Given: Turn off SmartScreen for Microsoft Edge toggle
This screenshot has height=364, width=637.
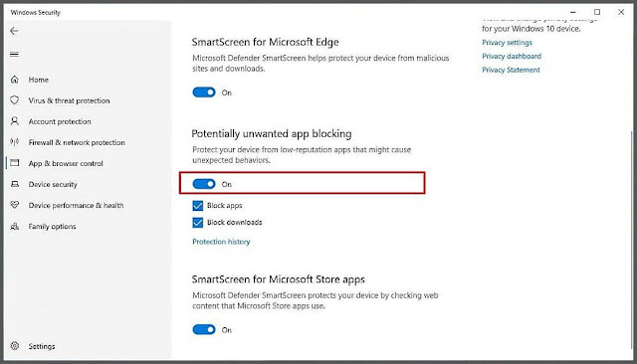Looking at the screenshot, I should click(204, 92).
